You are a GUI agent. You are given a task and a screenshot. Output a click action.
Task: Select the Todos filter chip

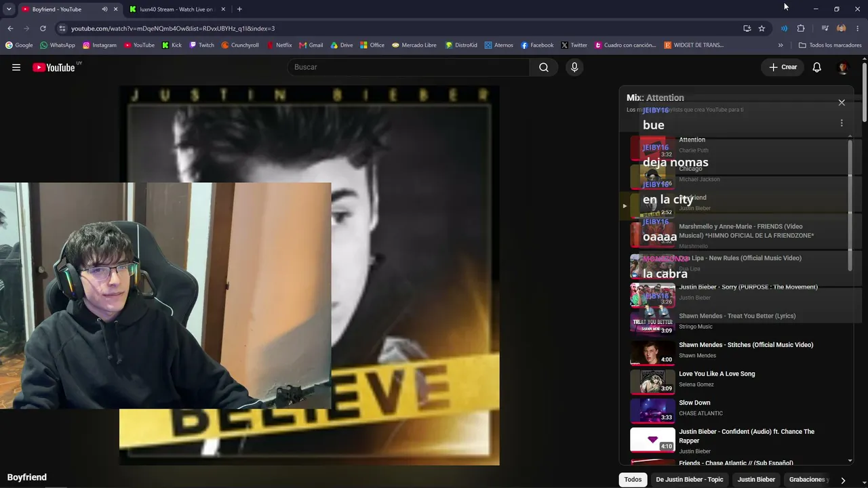coord(633,479)
